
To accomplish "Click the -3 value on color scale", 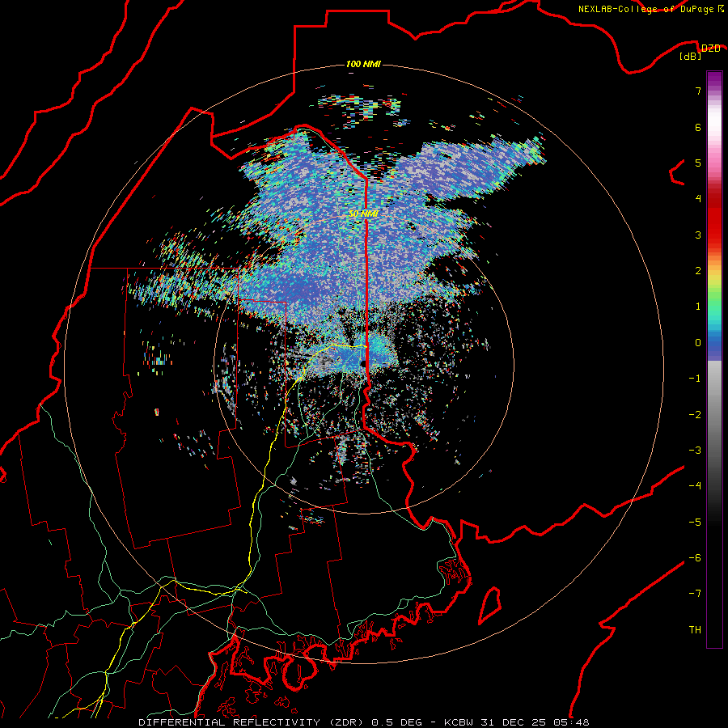I will point(695,451).
